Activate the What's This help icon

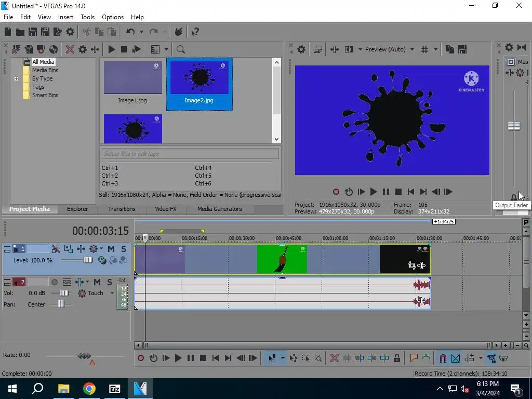(x=195, y=32)
